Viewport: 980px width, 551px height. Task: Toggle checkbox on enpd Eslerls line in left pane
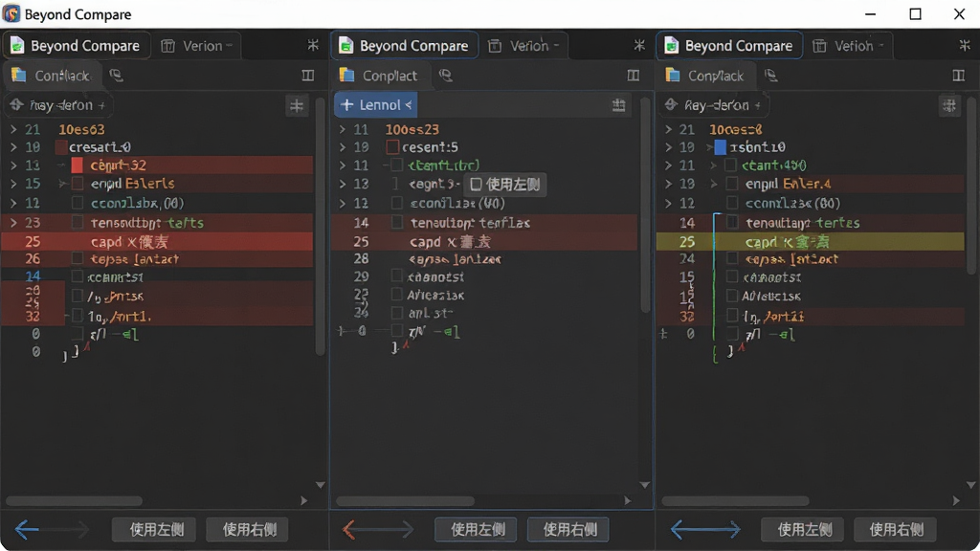tap(78, 184)
